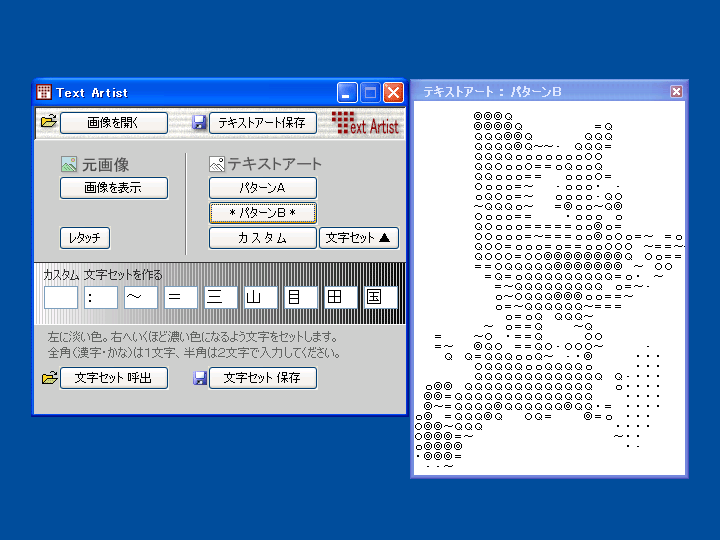The image size is (720, 540).
Task: Click the open-folder icon beside 画像を開く
Action: (48, 122)
